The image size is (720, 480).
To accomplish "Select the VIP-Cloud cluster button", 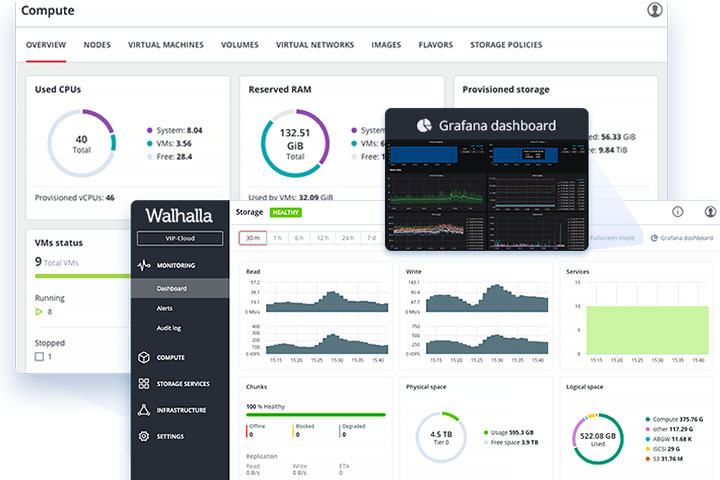I will [x=180, y=238].
